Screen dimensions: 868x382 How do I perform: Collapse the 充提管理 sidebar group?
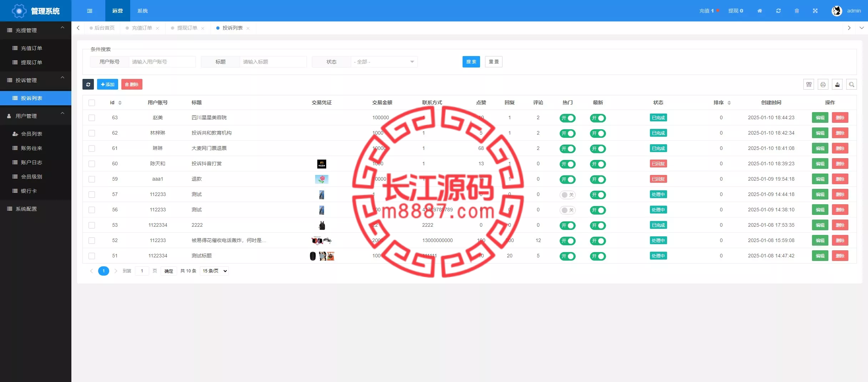[36, 30]
